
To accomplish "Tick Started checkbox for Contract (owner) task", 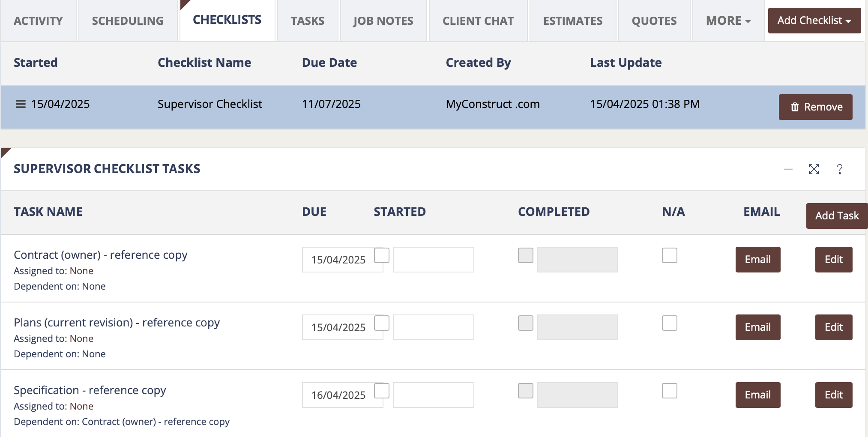I will [x=381, y=255].
